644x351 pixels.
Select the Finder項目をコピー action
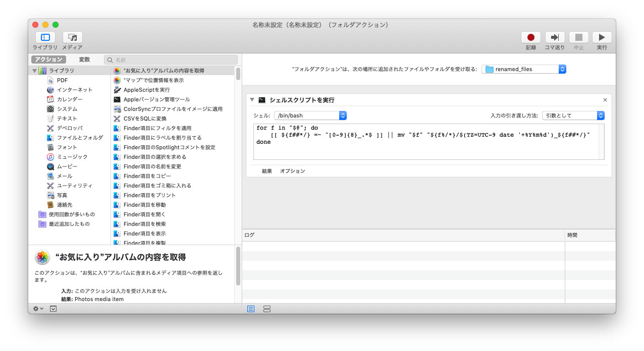[x=173, y=176]
